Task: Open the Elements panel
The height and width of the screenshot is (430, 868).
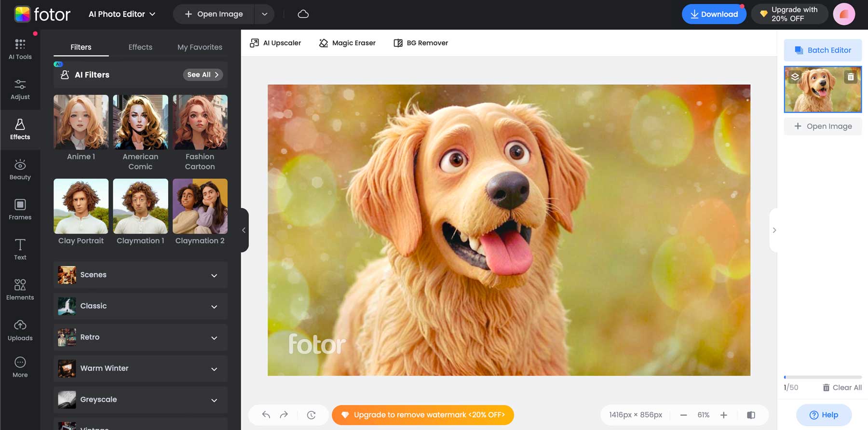Action: coord(20,290)
